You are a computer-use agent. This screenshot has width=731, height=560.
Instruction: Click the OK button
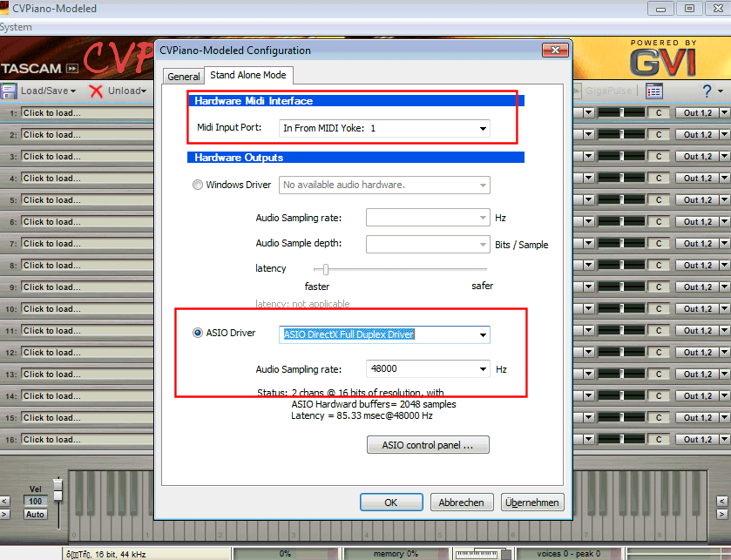click(391, 503)
